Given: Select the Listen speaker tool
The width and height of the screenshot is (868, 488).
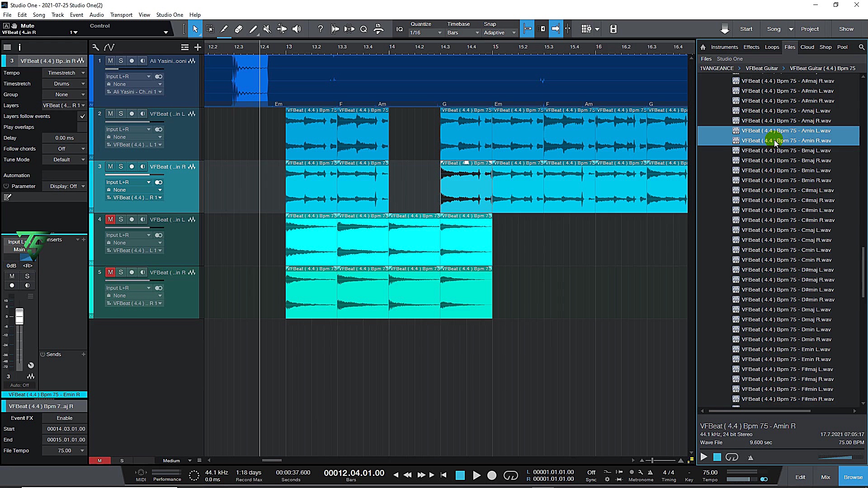Looking at the screenshot, I should (x=297, y=29).
